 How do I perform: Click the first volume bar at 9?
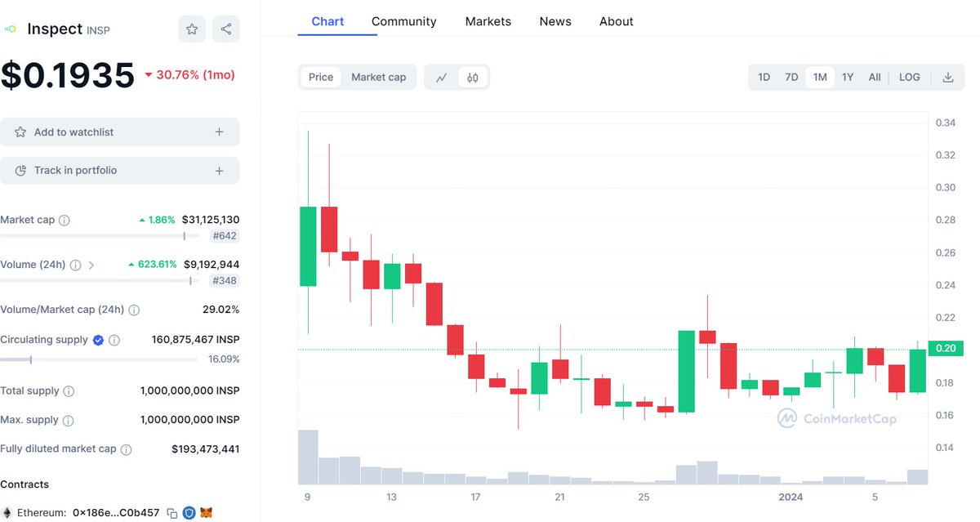[308, 457]
